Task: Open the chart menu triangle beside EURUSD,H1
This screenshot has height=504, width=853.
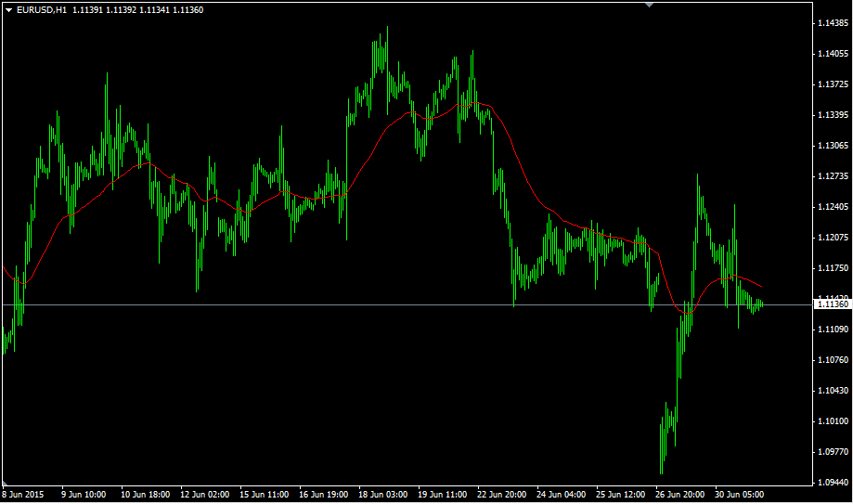Action: tap(8, 10)
